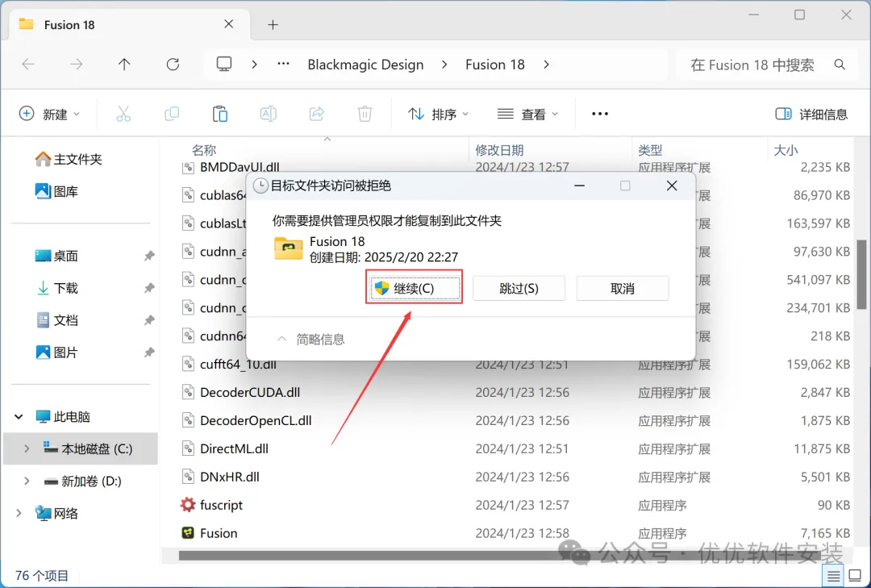This screenshot has width=871, height=588.
Task: Open Documents (文档) in sidebar
Action: [56, 321]
